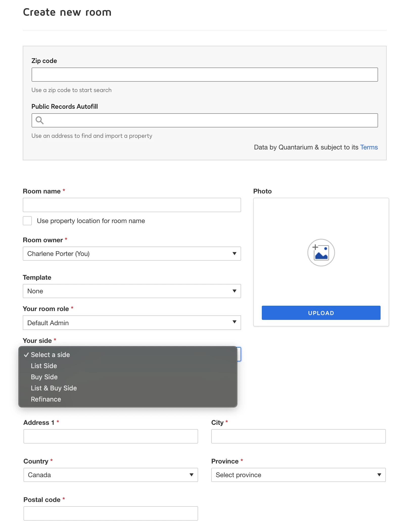Open the Your room role dropdown

click(132, 323)
